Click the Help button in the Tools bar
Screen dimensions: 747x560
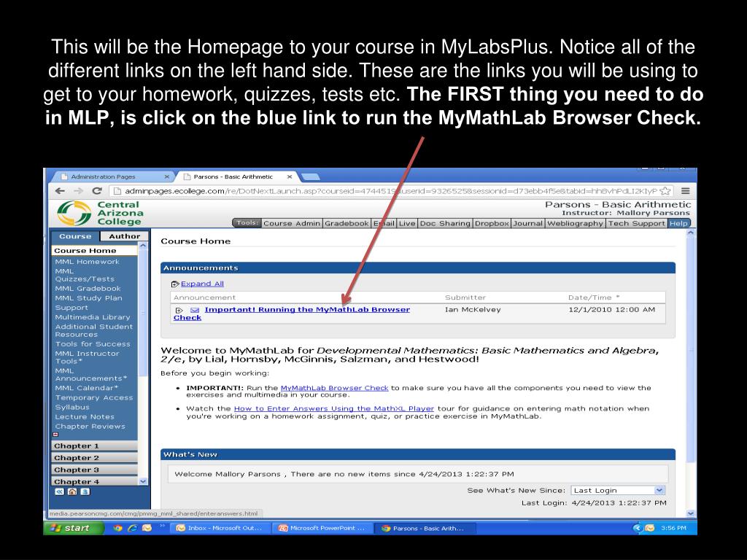tap(678, 223)
